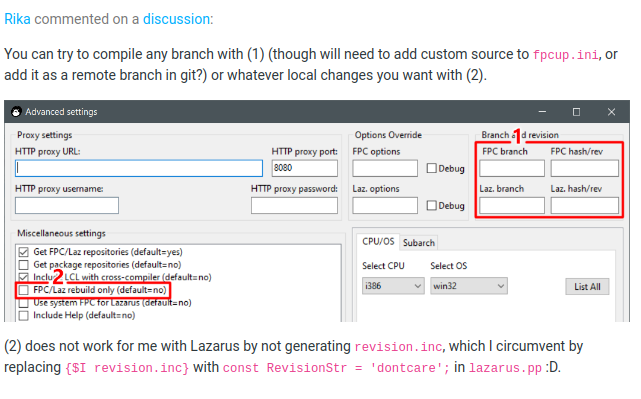This screenshot has height=399, width=641.
Task: Click the Miscellaneous settings group label
Action: coord(61,233)
